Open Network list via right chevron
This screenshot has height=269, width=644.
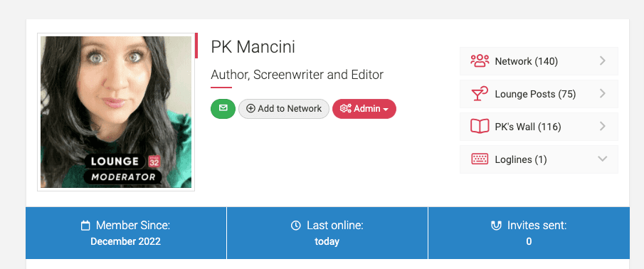pyautogui.click(x=603, y=60)
